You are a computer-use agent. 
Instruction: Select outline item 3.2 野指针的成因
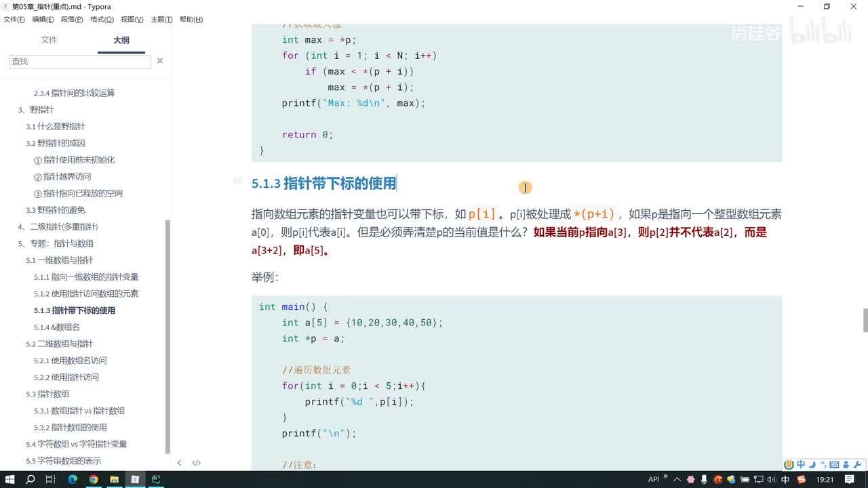tap(56, 143)
